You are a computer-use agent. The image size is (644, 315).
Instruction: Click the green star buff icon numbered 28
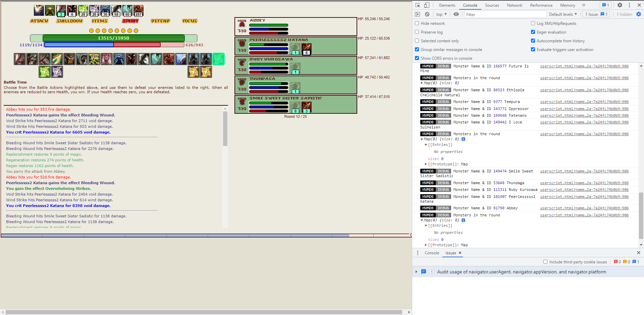(x=83, y=10)
